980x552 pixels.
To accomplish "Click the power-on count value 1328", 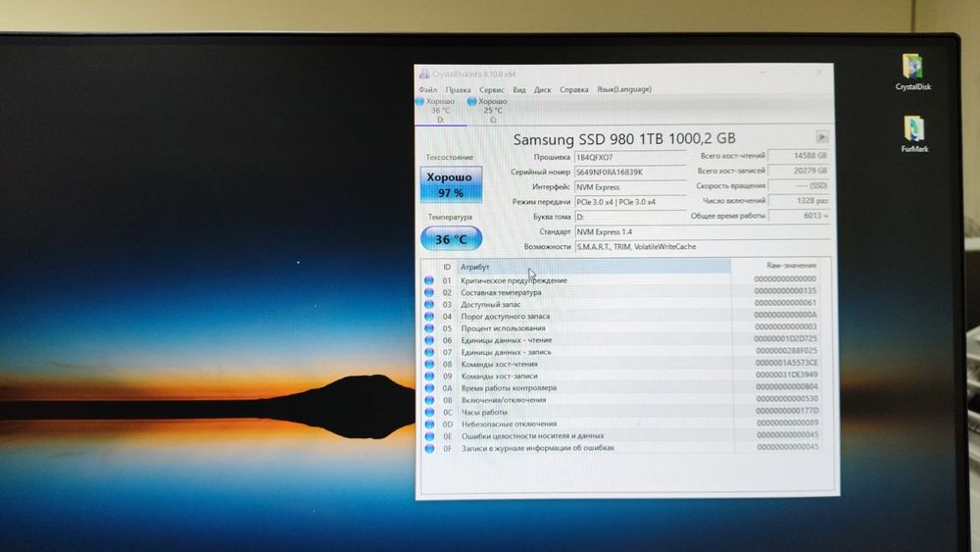I will [799, 201].
